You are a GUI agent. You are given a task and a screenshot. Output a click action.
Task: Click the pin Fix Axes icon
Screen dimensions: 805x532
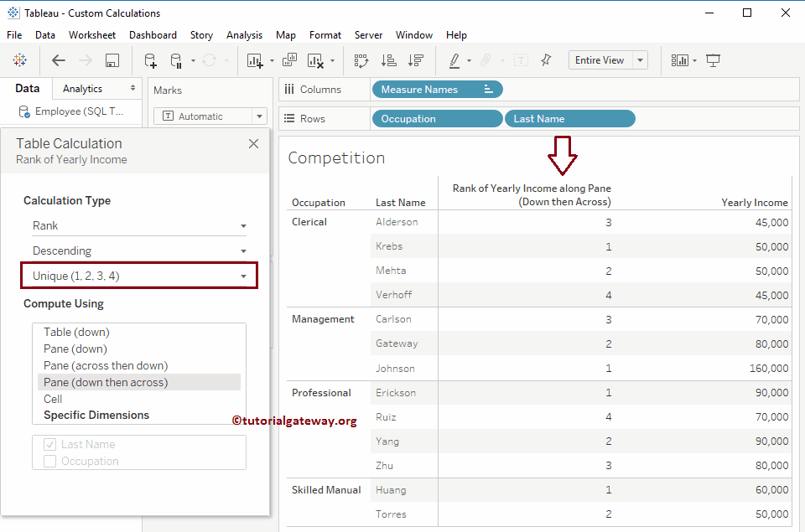click(x=546, y=60)
